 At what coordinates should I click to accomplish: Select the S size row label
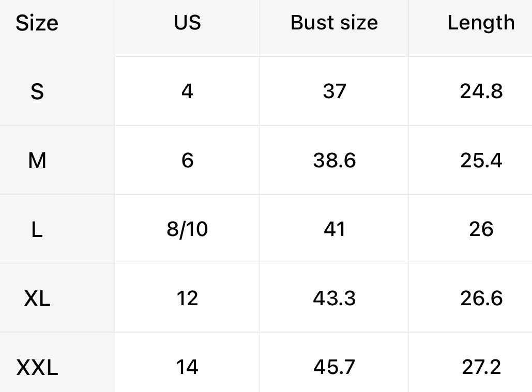coord(37,91)
